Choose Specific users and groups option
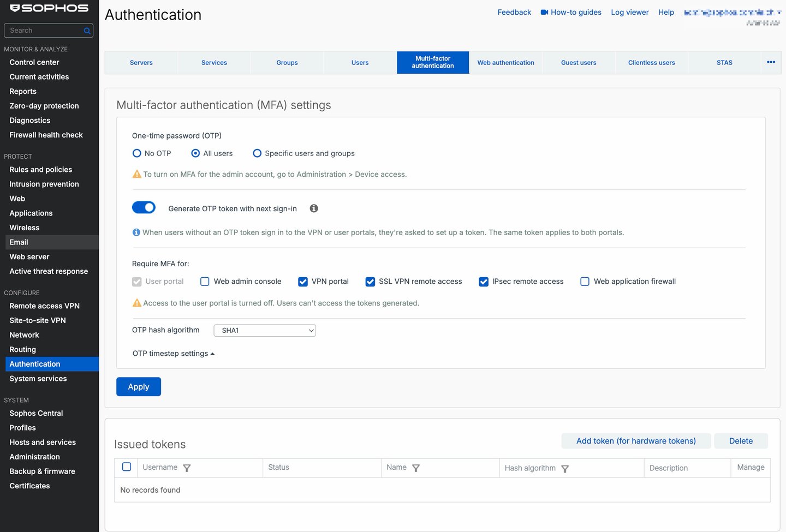Viewport: 786px width, 532px height. [x=257, y=153]
